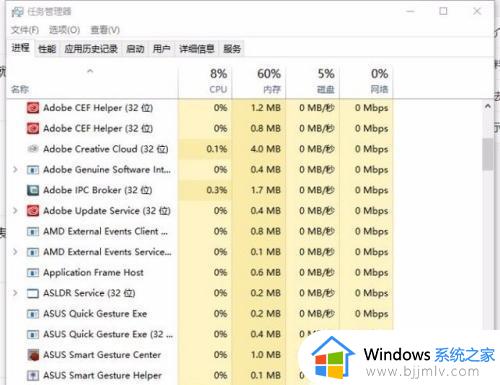
Task: Click ASUS Quick Gesture Exe (32 ... icon
Action: (33, 334)
